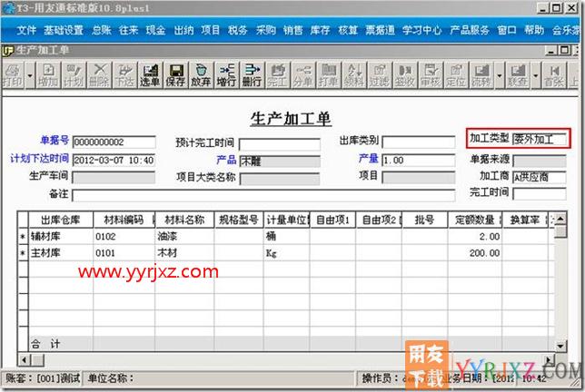Open the 现金 menu
This screenshot has height=392, width=585.
point(155,30)
